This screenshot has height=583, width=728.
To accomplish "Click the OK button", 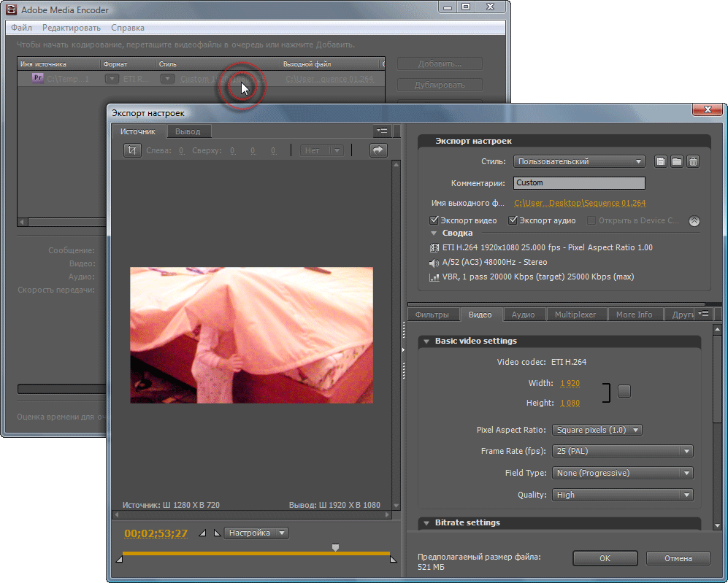I will click(605, 558).
